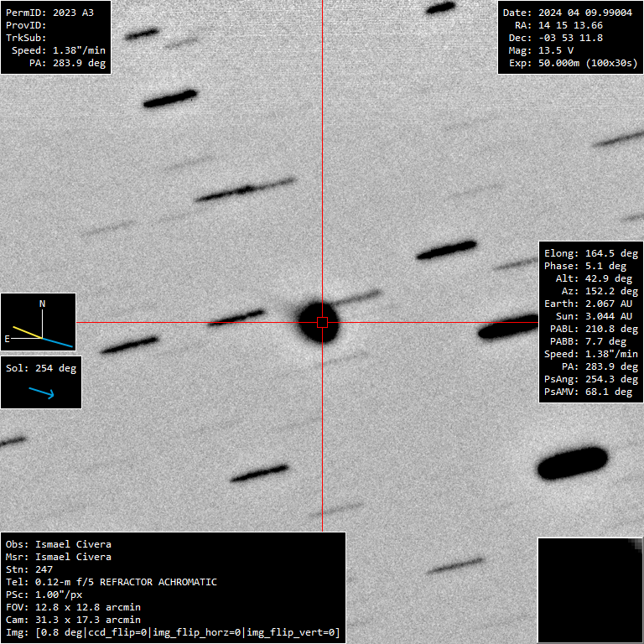Click the 'Alt: 42.9 deg' entry
The width and height of the screenshot is (644, 644).
[x=594, y=278]
